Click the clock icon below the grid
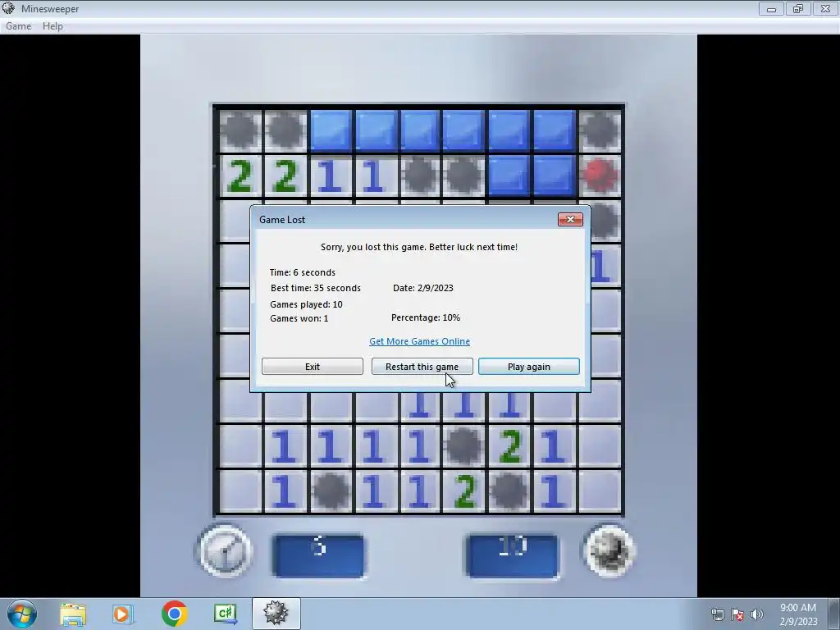The width and height of the screenshot is (840, 630). [225, 551]
